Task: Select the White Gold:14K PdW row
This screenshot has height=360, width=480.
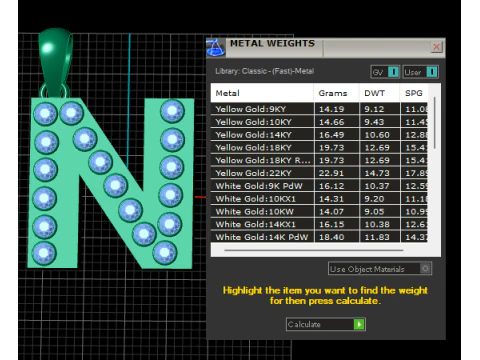Action: [319, 237]
